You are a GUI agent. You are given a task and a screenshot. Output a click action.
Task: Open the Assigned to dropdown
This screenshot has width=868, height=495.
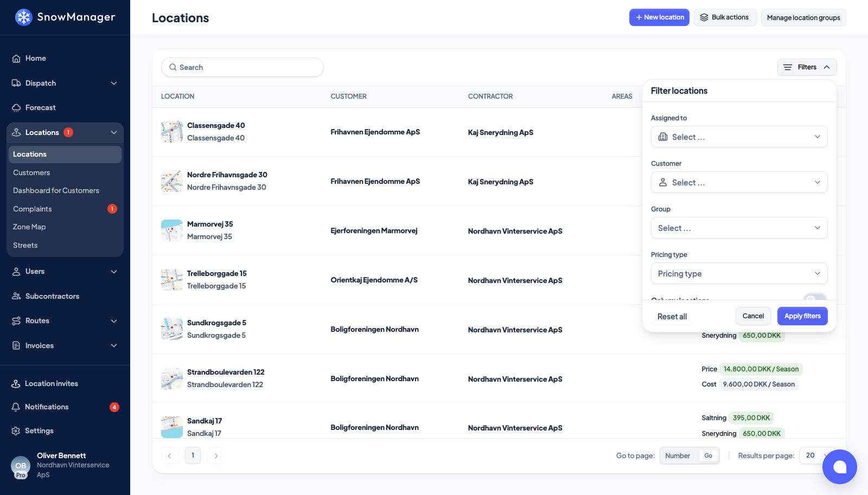point(739,137)
